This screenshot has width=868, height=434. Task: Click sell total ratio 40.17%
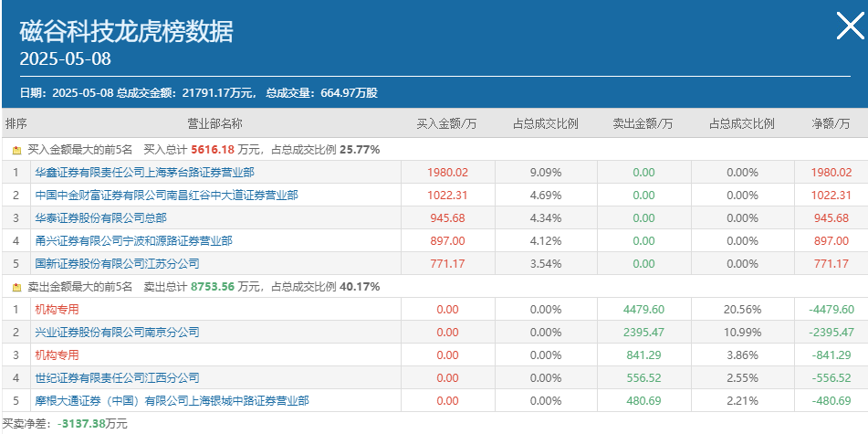click(x=360, y=287)
